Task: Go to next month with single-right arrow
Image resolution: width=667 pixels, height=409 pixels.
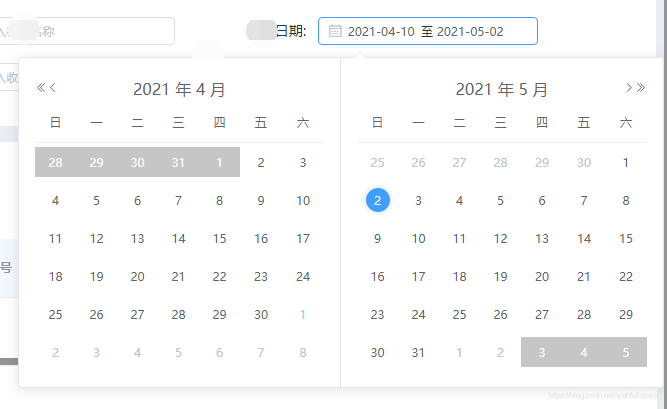Action: [x=629, y=88]
